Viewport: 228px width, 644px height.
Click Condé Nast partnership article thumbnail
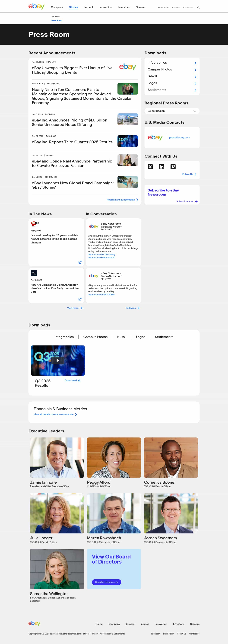pyautogui.click(x=128, y=160)
